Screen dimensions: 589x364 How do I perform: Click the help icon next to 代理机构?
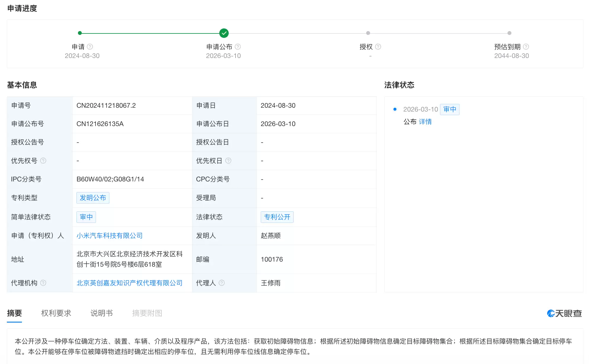coord(44,283)
